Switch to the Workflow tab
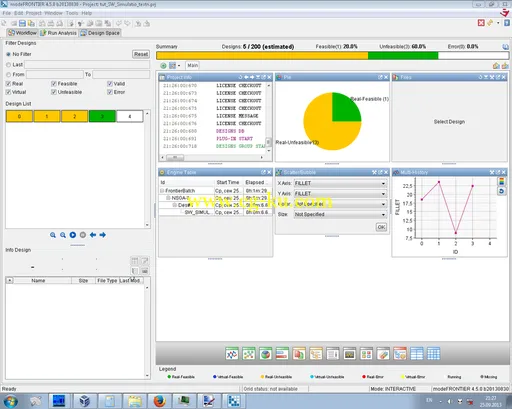This screenshot has height=409, width=512. [22, 33]
